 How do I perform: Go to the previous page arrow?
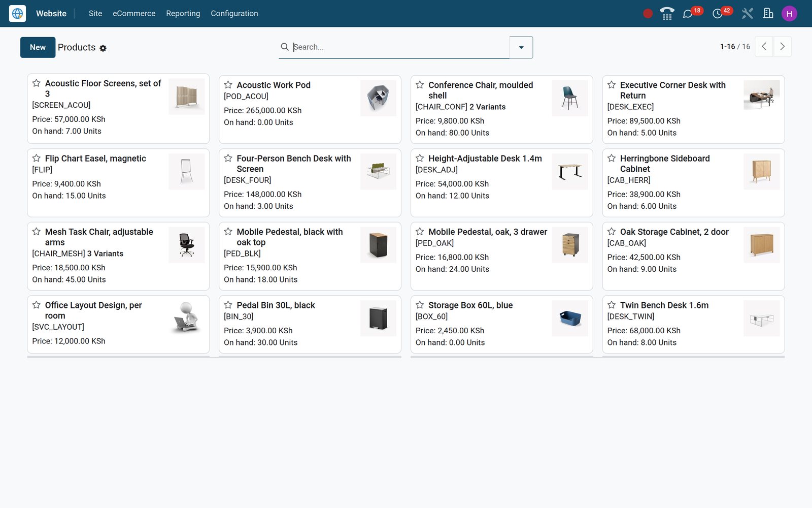764,47
